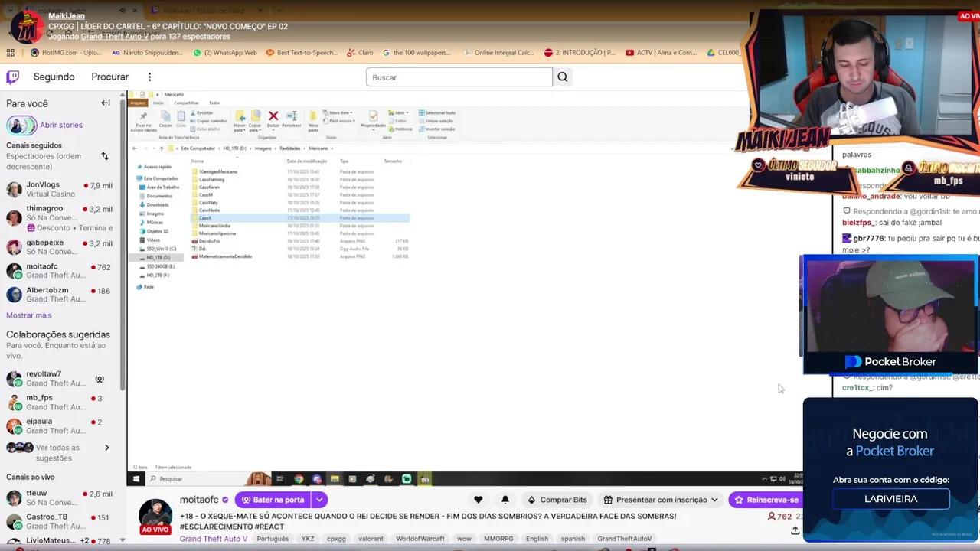
Task: Open Chrome apps grid icon
Action: click(10, 53)
